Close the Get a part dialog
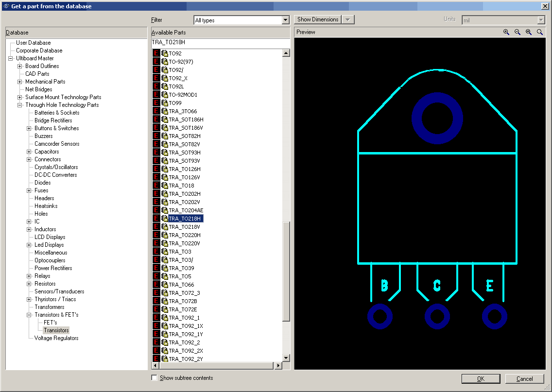Viewport: 552px width, 392px height. (x=544, y=6)
